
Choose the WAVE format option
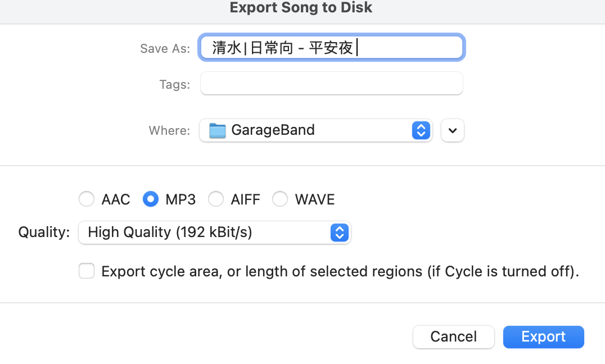point(279,199)
